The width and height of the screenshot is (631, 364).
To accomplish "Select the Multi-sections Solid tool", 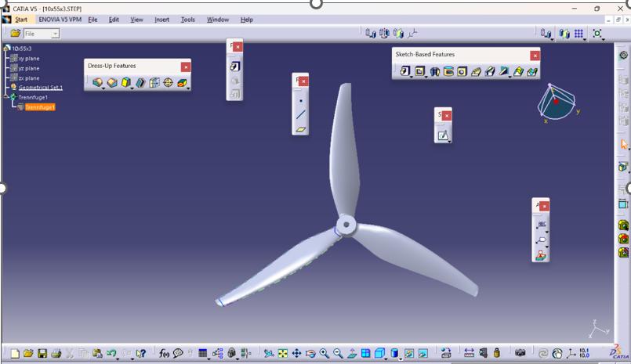I will coord(518,71).
